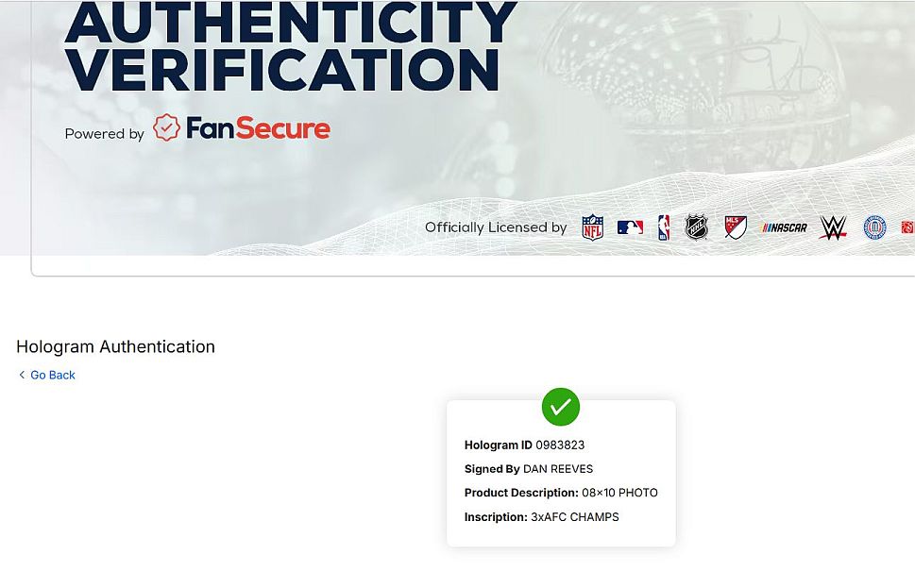Click the green verified checkmark badge

[561, 407]
